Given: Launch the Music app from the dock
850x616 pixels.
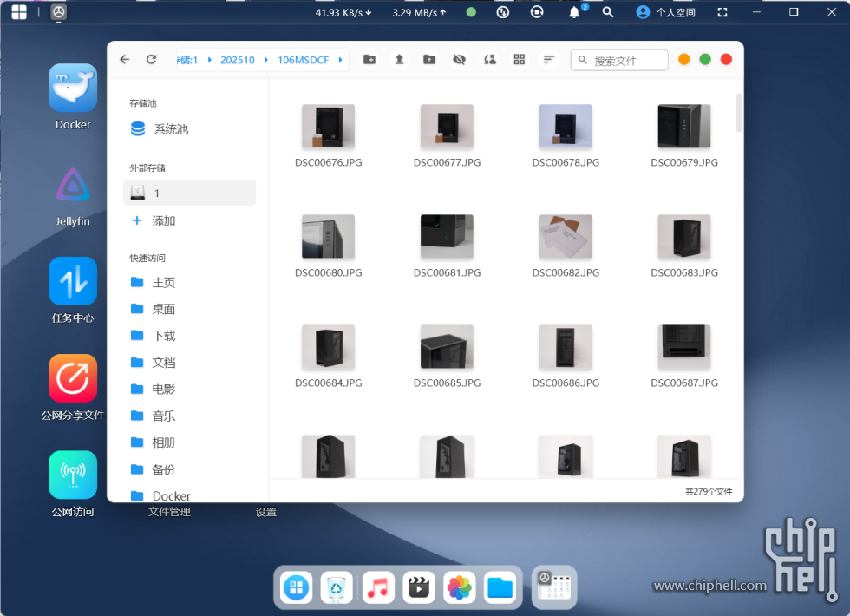Looking at the screenshot, I should coord(377,587).
